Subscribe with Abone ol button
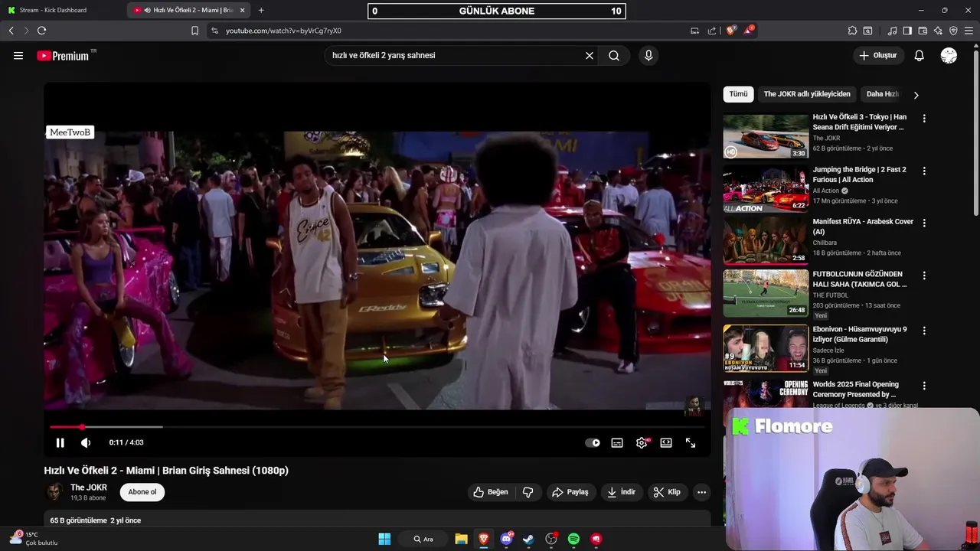Image resolution: width=980 pixels, height=551 pixels. click(142, 492)
